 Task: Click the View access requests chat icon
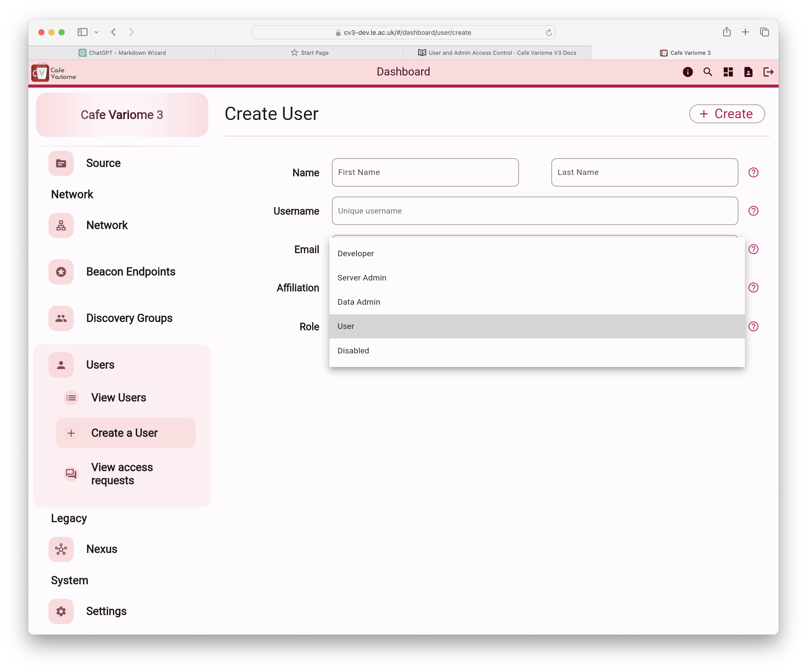(71, 474)
